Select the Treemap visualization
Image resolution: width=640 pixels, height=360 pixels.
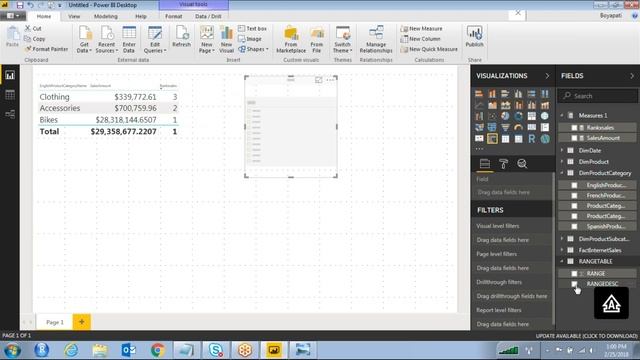tap(531, 116)
